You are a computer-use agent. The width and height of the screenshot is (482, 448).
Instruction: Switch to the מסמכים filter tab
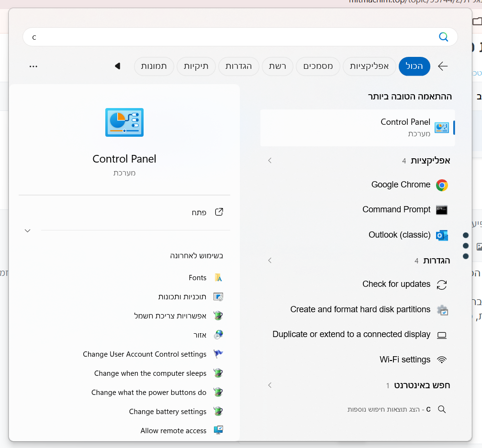[x=318, y=66]
